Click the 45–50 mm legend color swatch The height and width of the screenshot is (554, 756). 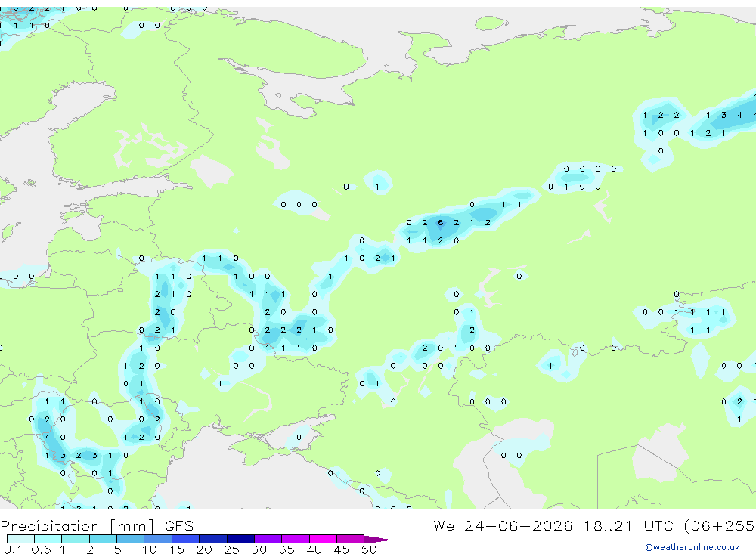(351, 539)
